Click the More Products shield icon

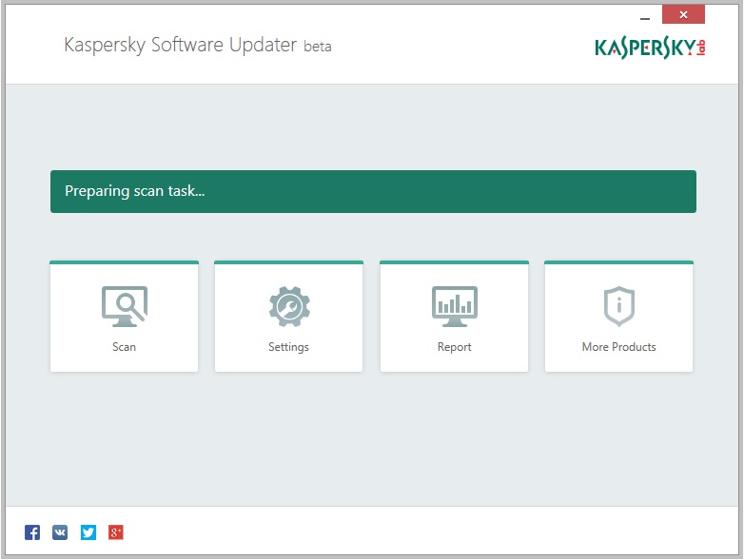[618, 306]
